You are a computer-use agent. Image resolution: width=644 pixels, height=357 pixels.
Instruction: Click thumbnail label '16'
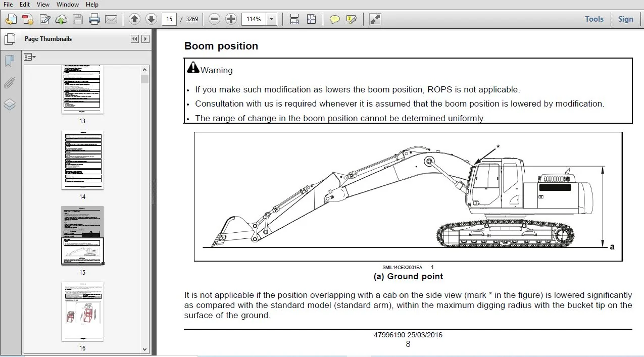coord(82,348)
